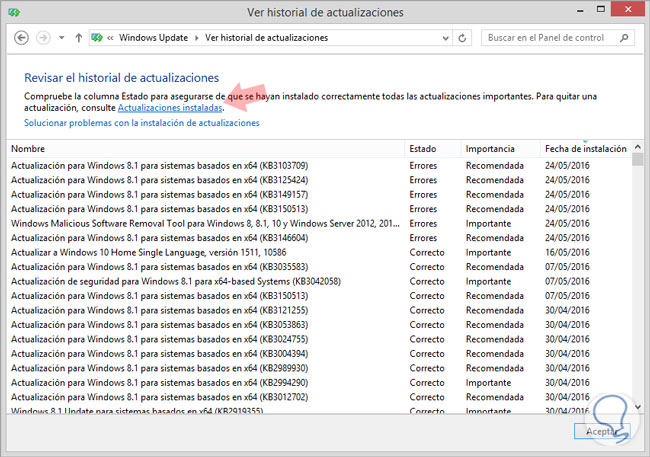The height and width of the screenshot is (457, 650).
Task: Sort by Fecha de instalación column header
Action: 586,149
